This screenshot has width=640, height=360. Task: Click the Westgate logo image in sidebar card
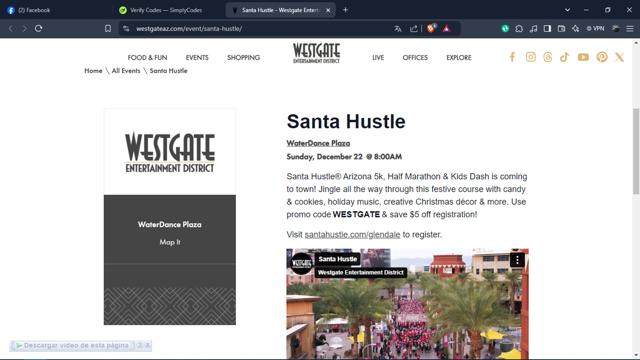click(170, 152)
